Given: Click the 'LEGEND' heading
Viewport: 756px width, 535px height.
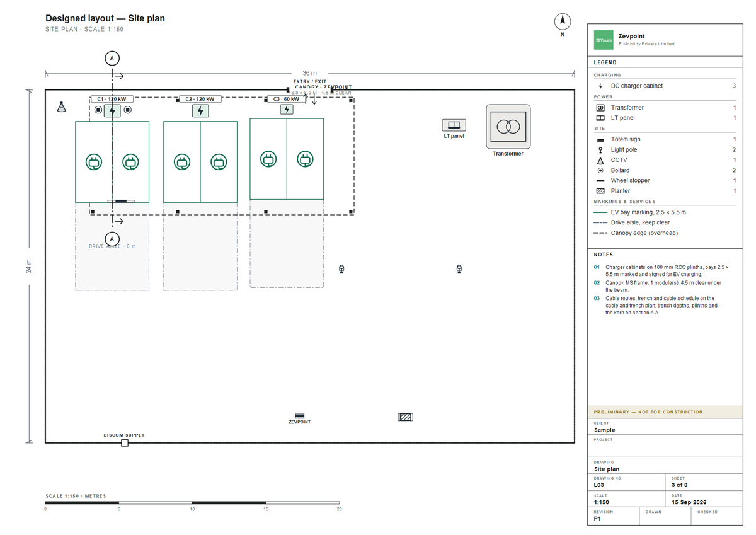Looking at the screenshot, I should 605,62.
